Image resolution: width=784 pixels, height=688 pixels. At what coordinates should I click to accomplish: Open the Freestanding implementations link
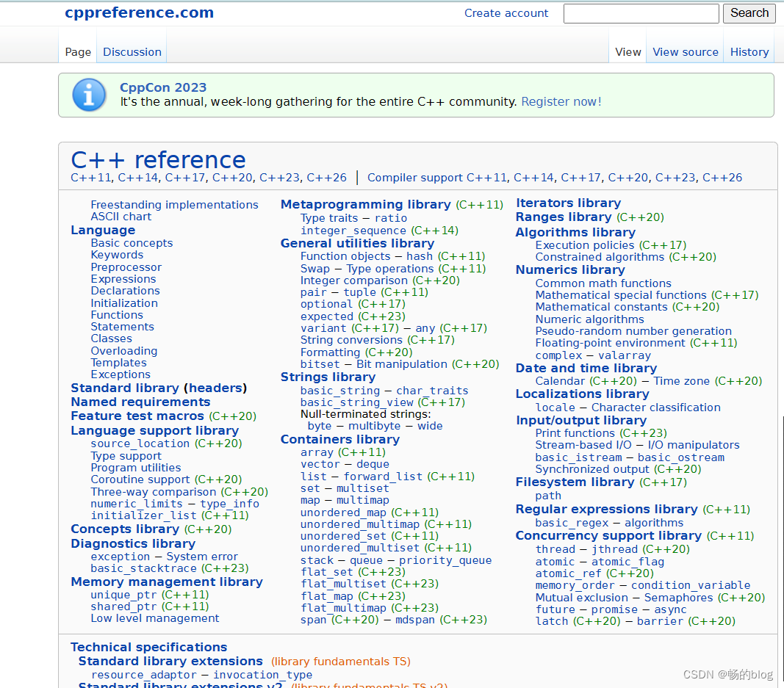(x=174, y=205)
